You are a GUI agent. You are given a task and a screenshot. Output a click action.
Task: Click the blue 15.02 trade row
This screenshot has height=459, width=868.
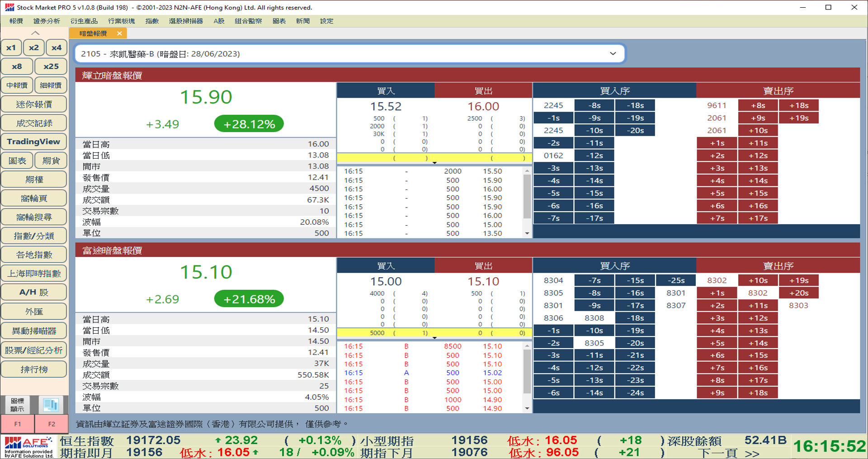pyautogui.click(x=430, y=373)
